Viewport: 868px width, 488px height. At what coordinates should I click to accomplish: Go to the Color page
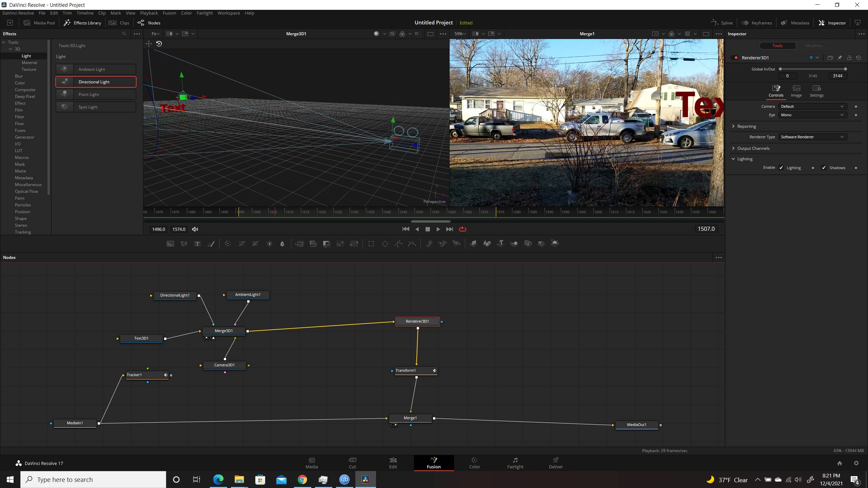[x=474, y=463]
